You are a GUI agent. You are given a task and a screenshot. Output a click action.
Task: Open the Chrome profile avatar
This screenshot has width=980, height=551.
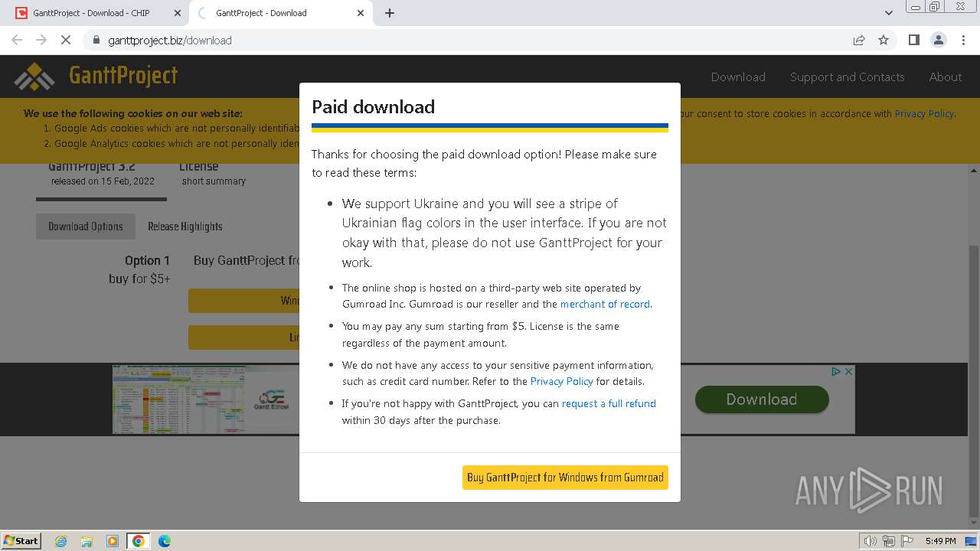pyautogui.click(x=938, y=40)
